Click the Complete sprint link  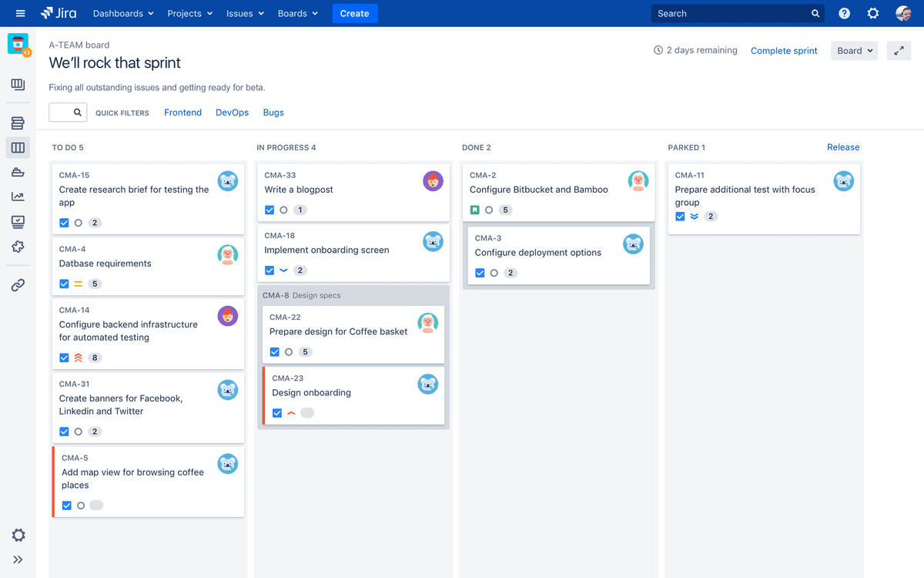point(784,51)
